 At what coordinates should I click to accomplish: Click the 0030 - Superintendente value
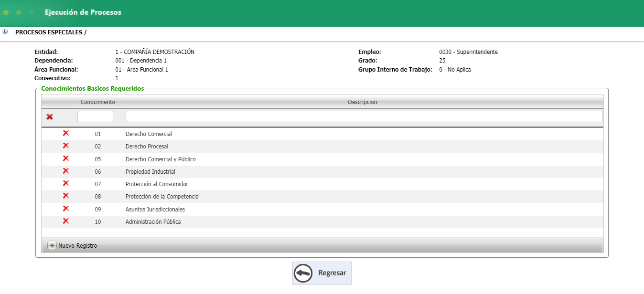point(468,52)
